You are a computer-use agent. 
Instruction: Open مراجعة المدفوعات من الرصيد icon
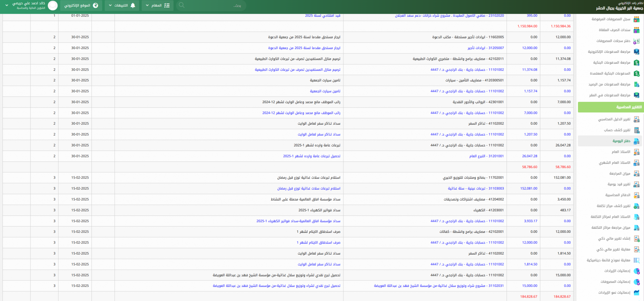[x=636, y=85]
